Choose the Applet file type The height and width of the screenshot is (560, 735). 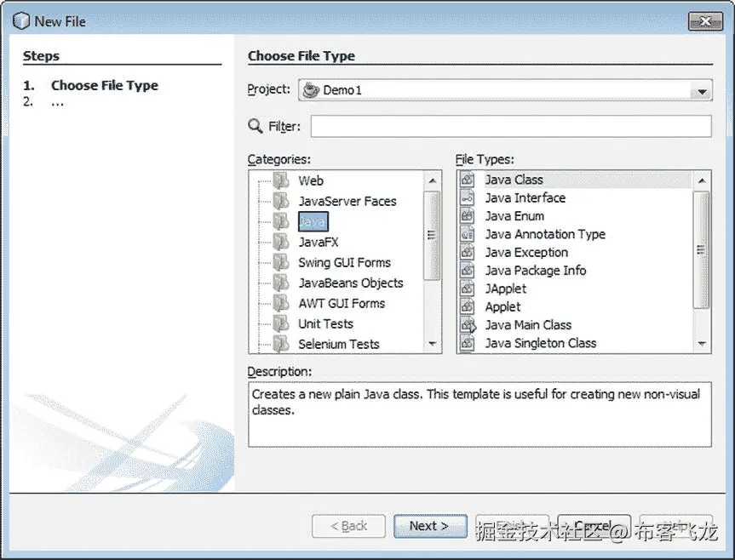click(x=503, y=306)
